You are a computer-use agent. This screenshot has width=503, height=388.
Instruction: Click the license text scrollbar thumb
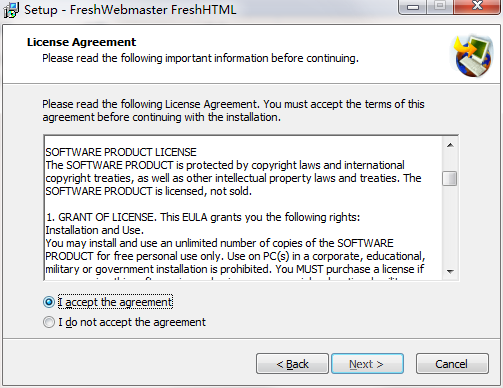[x=450, y=178]
